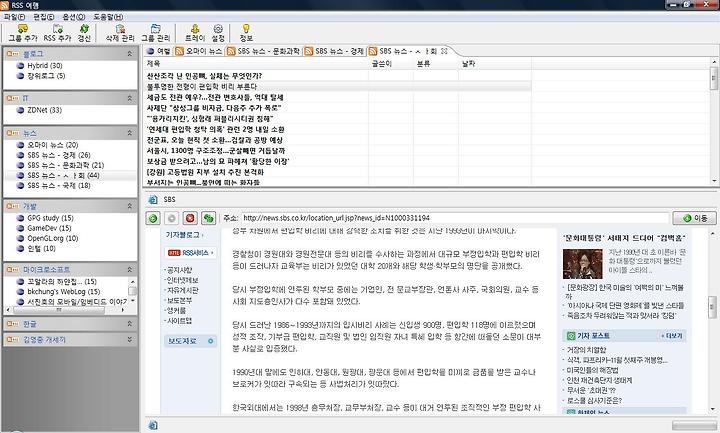Click the 기자 포스트 section icon
This screenshot has width=720, height=433.
pyautogui.click(x=571, y=336)
